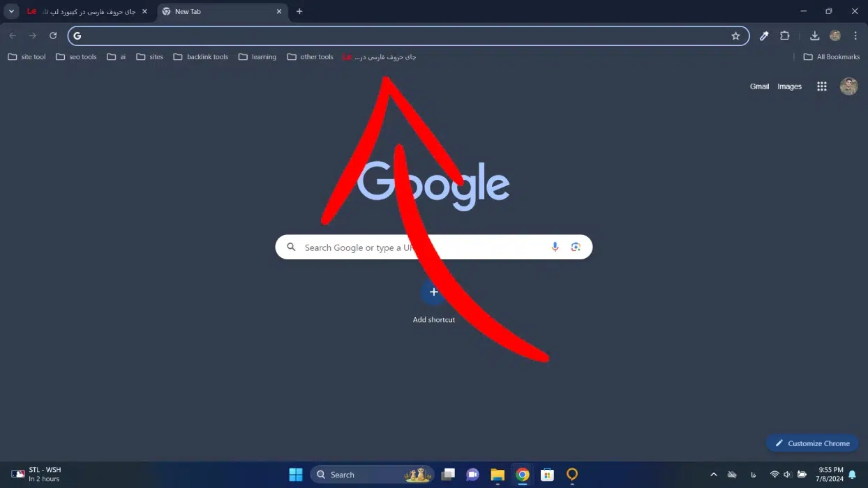Reload the page with refresh icon
Image resolution: width=868 pixels, height=488 pixels.
pyautogui.click(x=53, y=36)
